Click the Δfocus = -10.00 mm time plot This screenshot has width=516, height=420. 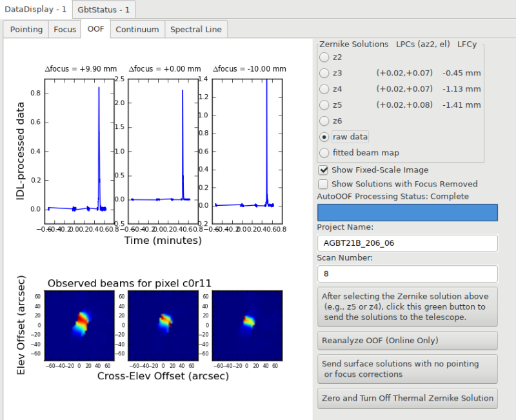pyautogui.click(x=247, y=152)
